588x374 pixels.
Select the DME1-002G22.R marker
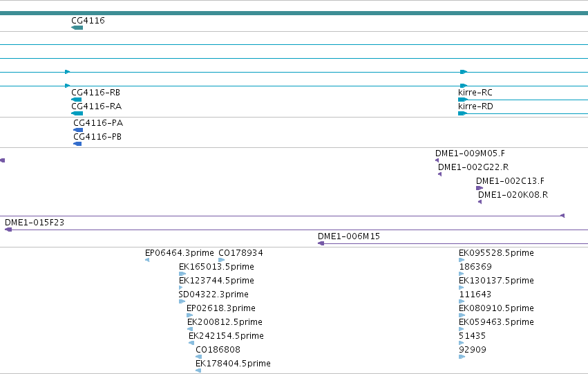(440, 174)
